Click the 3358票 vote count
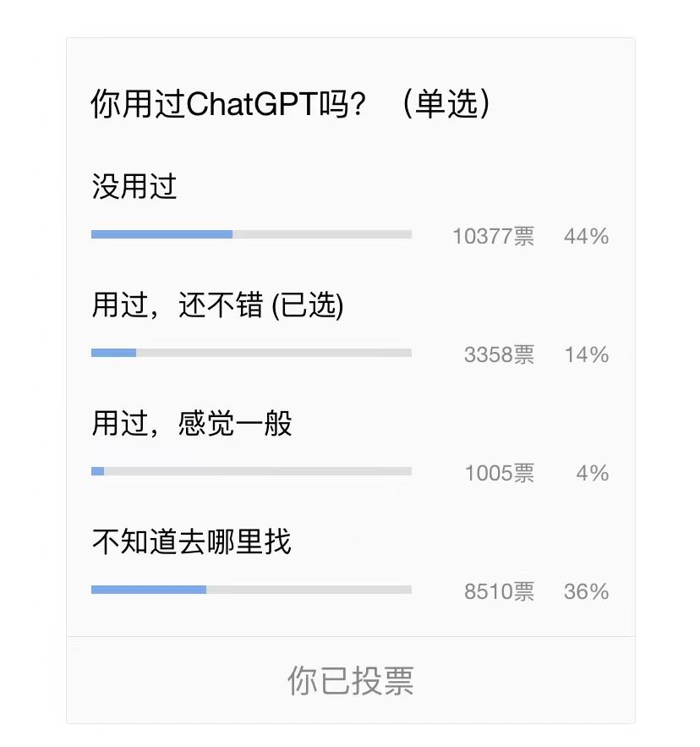This screenshot has width=700, height=747. [x=499, y=355]
